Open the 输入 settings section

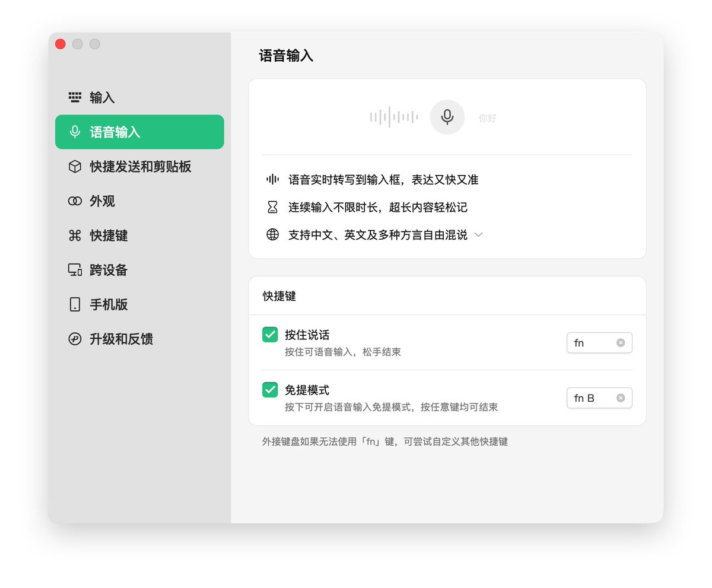(x=139, y=97)
